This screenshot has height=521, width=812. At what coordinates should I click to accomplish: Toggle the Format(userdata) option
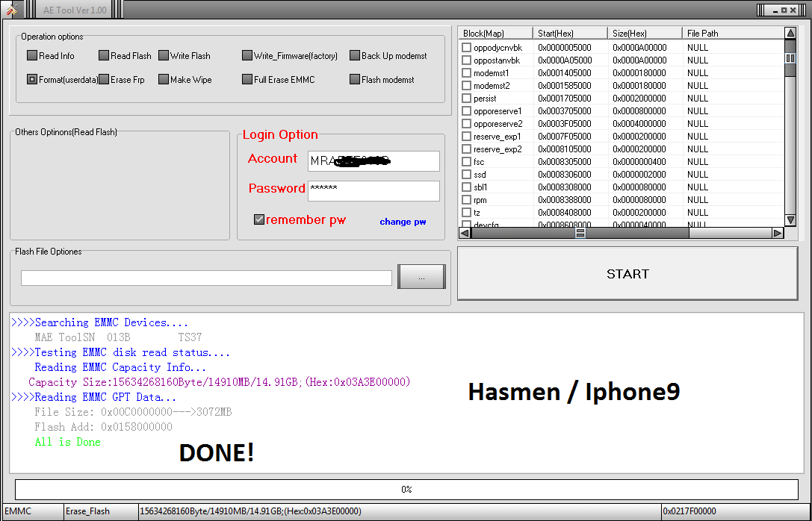click(32, 79)
